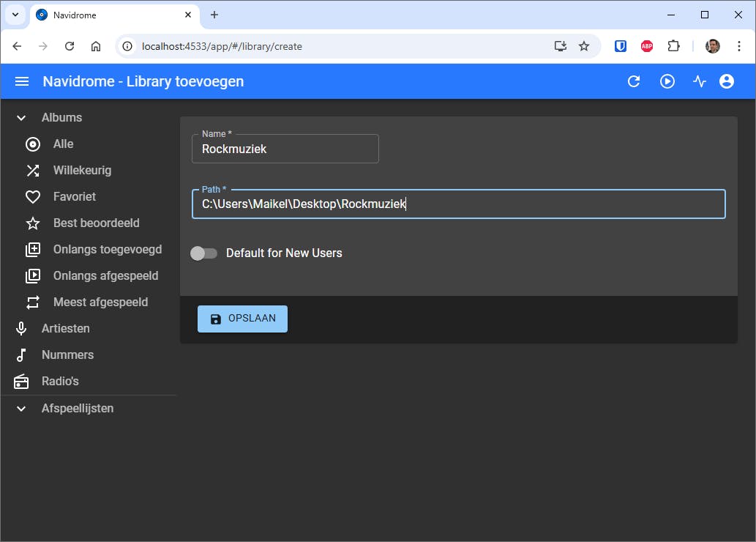Click the Path input field
This screenshot has width=756, height=542.
(x=459, y=204)
